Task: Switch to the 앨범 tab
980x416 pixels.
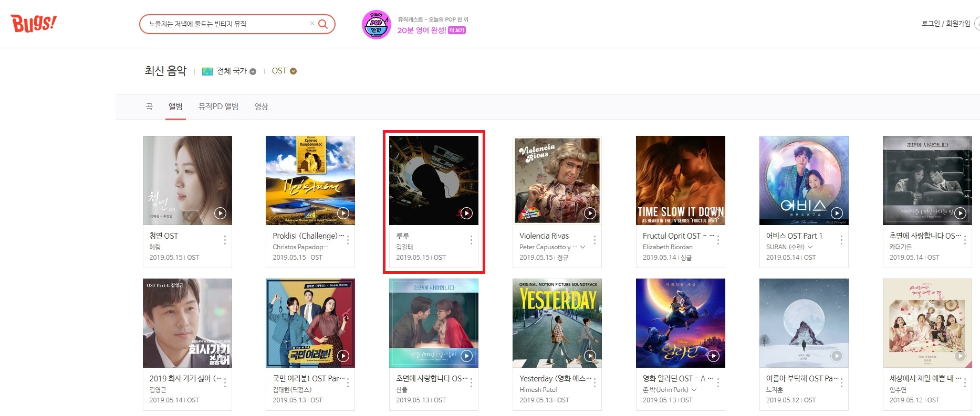Action: click(x=175, y=106)
